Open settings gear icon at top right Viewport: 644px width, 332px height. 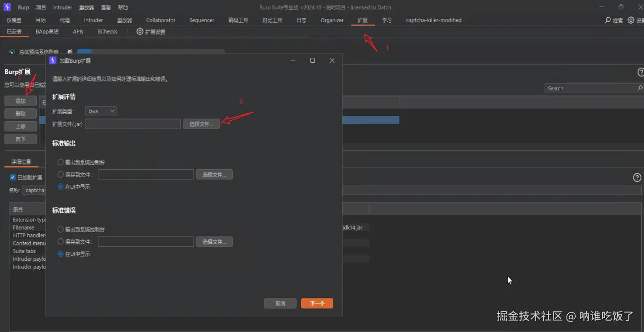(x=631, y=20)
